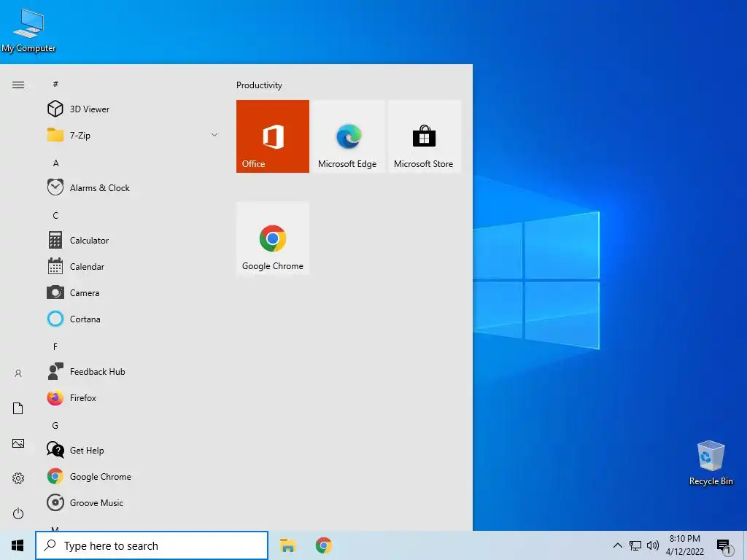Expand the Start menu hamburger navigation
Screen dimensions: 747x560
[x=18, y=85]
